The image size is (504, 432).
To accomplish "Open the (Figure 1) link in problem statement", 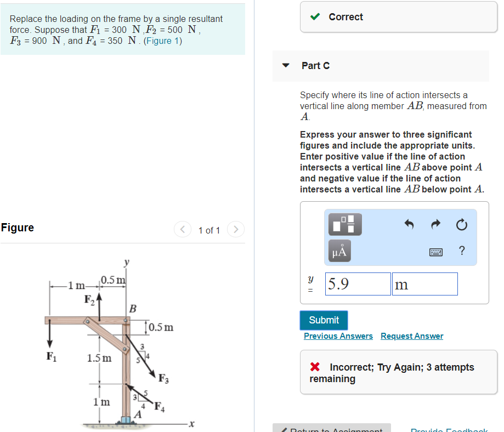I will coord(163,41).
